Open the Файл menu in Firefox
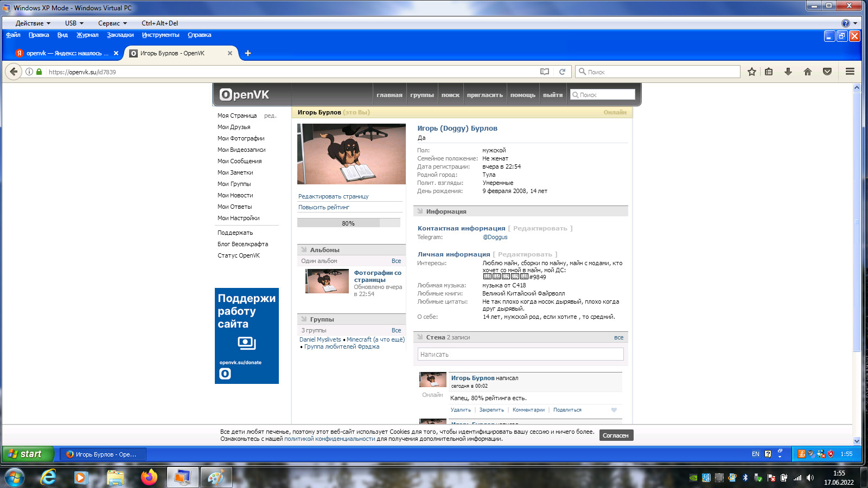This screenshot has width=868, height=488. [x=13, y=35]
